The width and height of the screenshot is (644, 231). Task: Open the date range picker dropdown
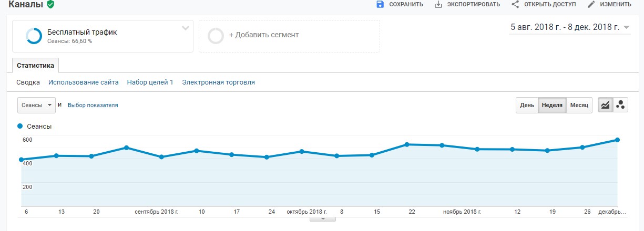[x=570, y=27]
